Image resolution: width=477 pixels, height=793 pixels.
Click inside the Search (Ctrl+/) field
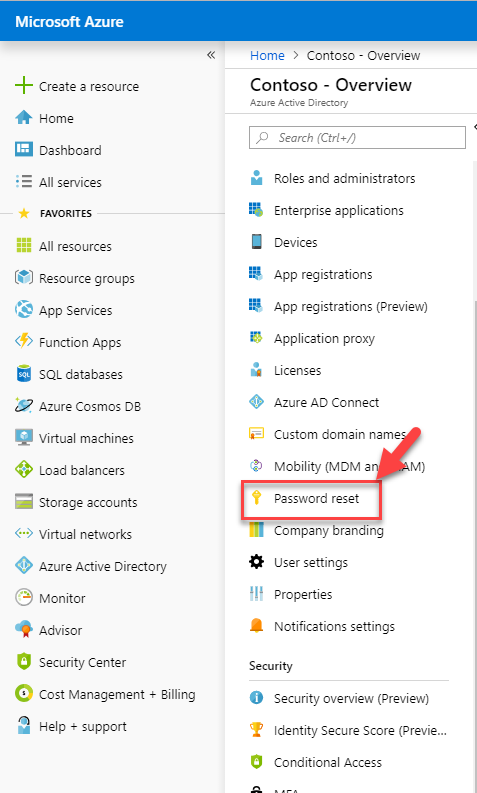[357, 138]
